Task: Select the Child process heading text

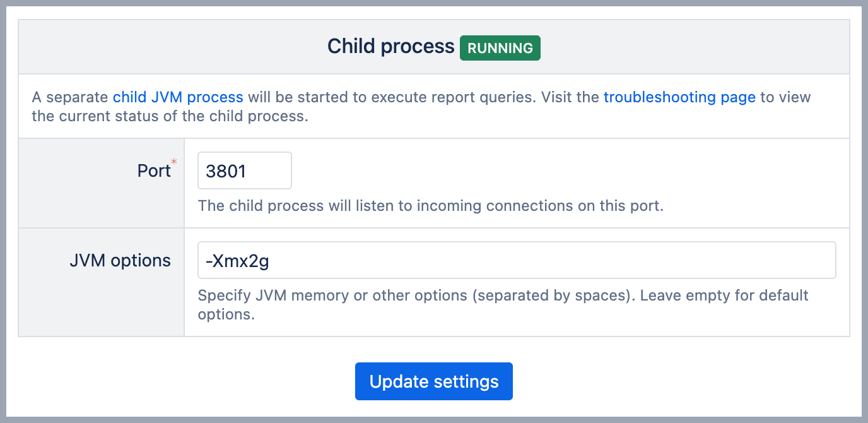Action: click(x=390, y=47)
